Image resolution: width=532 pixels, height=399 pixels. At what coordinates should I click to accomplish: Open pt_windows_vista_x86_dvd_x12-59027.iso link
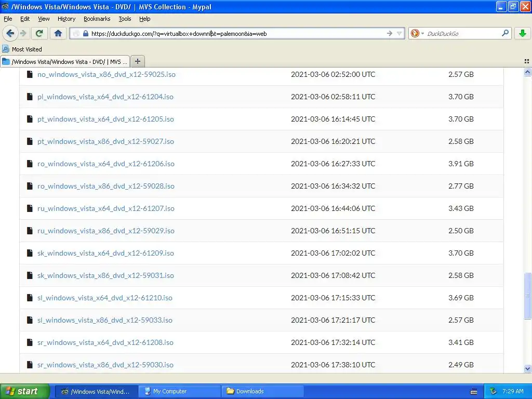105,141
